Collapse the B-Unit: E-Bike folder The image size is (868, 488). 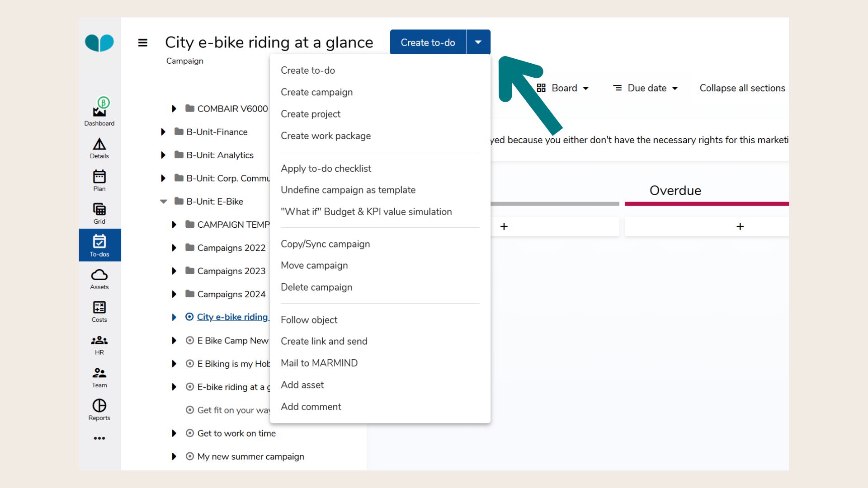pos(164,202)
